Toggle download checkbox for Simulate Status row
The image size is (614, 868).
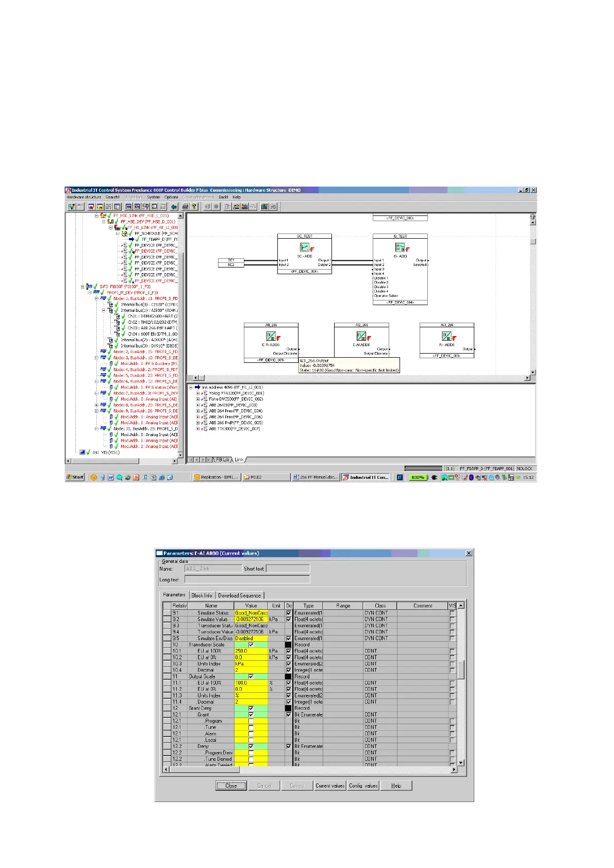[x=289, y=613]
